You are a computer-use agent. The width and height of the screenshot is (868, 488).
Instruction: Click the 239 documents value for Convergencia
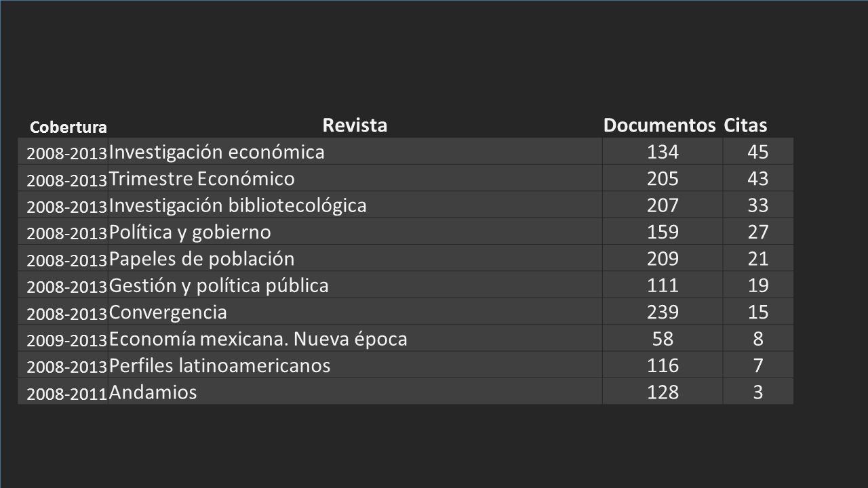pos(663,312)
